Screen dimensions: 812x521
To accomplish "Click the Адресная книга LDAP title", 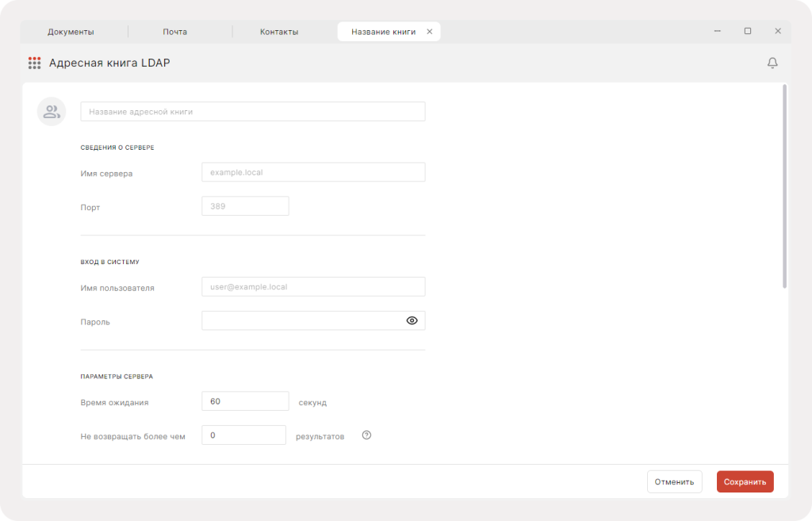I will click(109, 63).
